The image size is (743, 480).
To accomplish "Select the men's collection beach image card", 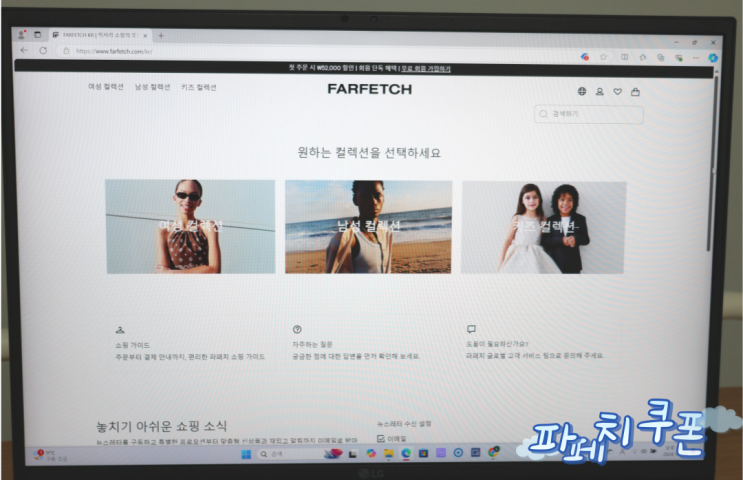I will tap(368, 226).
